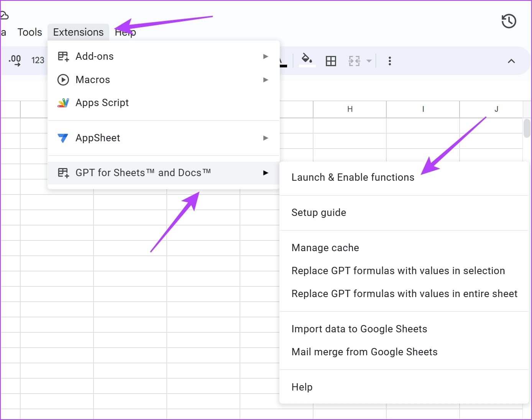Expand the Macros submenu arrow

click(x=266, y=80)
